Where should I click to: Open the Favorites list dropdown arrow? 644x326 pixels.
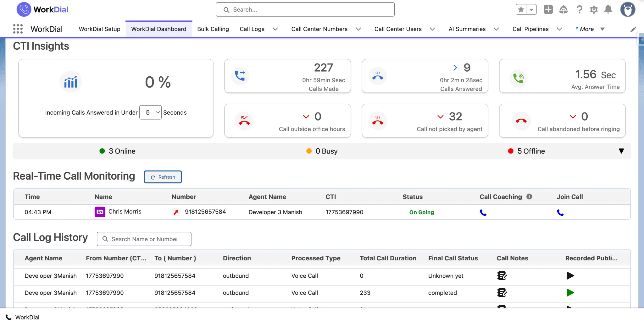tap(531, 9)
